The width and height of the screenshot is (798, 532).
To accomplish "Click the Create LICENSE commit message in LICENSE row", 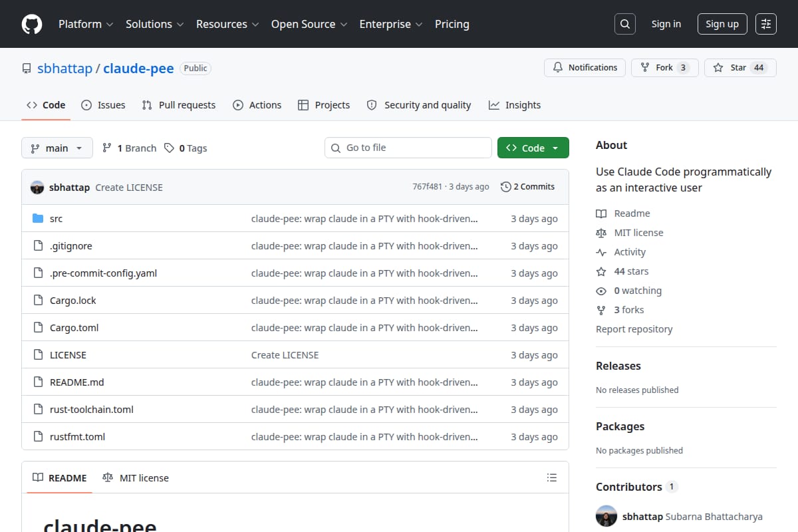I will tap(285, 355).
